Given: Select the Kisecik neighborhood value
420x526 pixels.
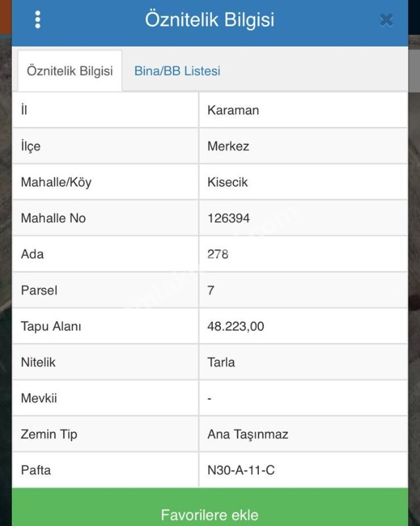Looking at the screenshot, I should [227, 182].
